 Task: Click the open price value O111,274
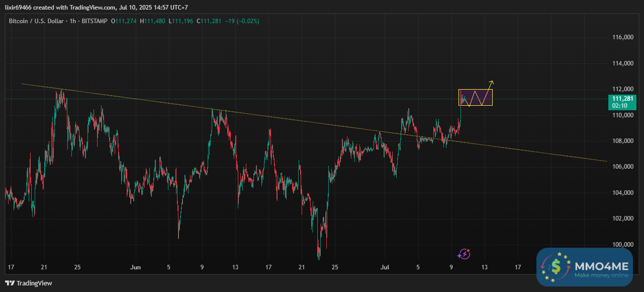[125, 21]
